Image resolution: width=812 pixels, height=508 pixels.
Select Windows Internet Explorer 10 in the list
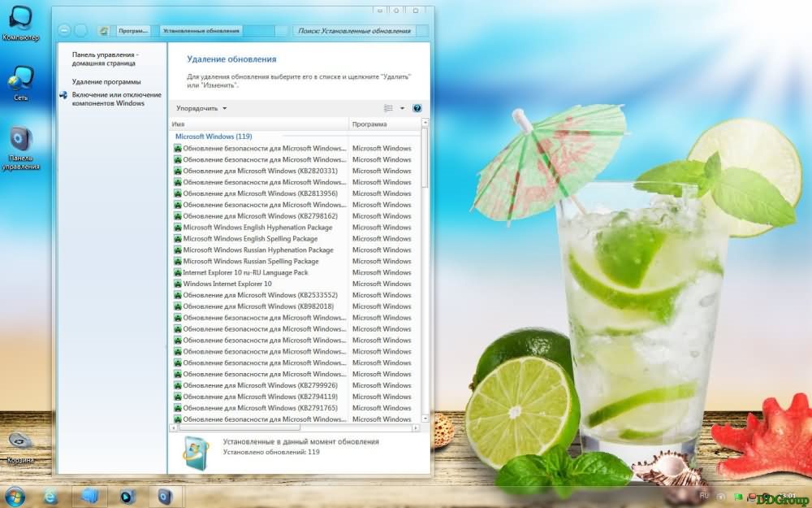pos(227,284)
